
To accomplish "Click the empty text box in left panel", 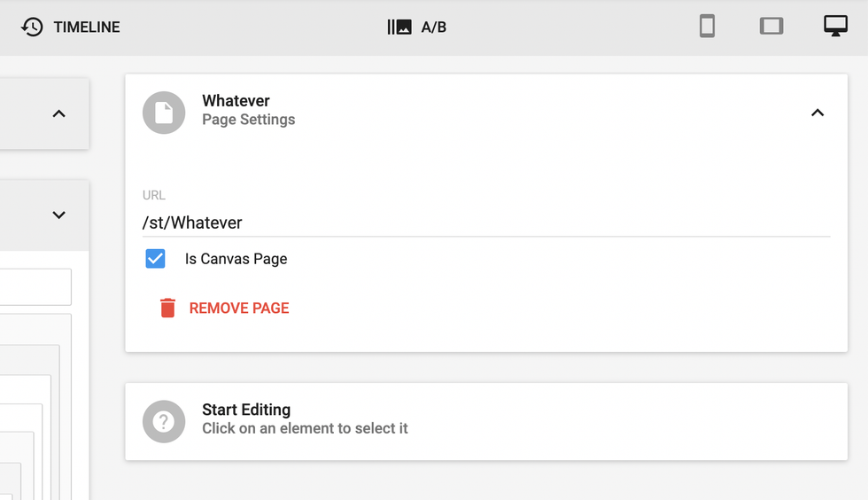I will click(35, 287).
